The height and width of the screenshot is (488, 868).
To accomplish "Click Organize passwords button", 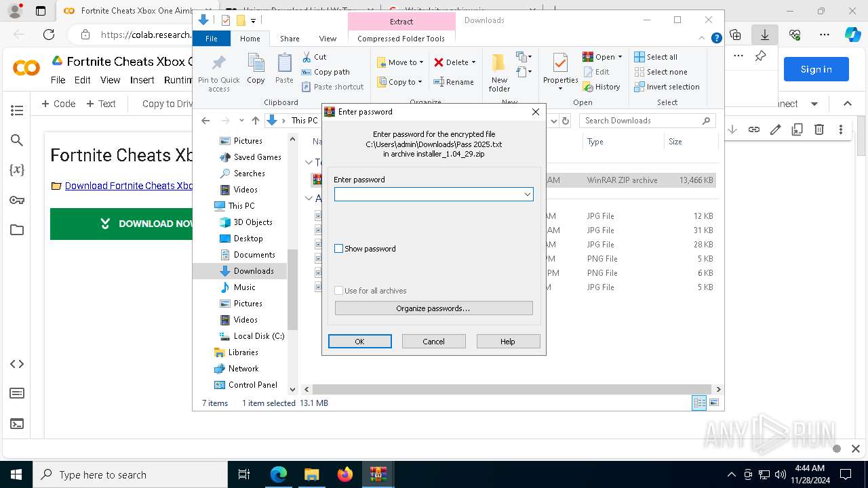I will coord(433,308).
